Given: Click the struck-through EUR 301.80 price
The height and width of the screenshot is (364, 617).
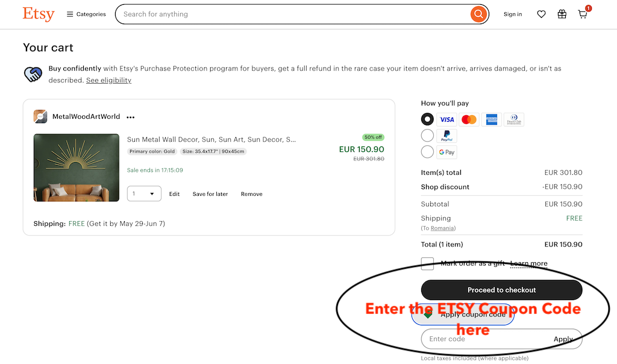Looking at the screenshot, I should point(369,159).
